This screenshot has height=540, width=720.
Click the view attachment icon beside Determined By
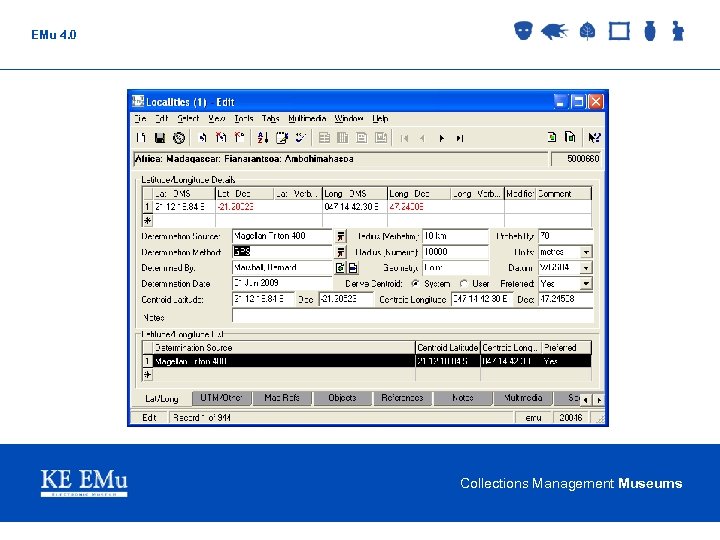tap(353, 268)
